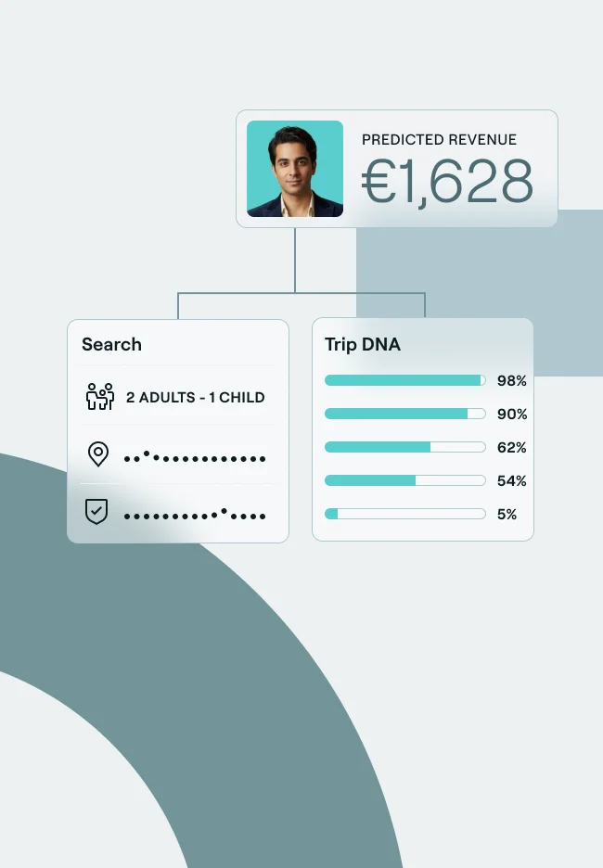603x868 pixels.
Task: Click the Trip DNA heading
Action: 363,344
